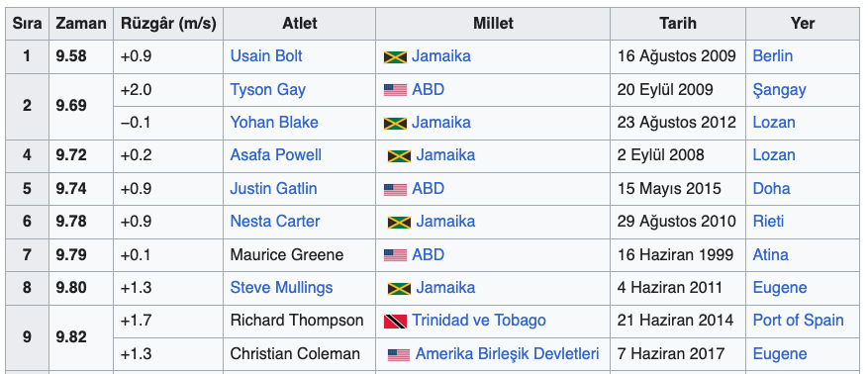Click the Zaman column header

(81, 23)
